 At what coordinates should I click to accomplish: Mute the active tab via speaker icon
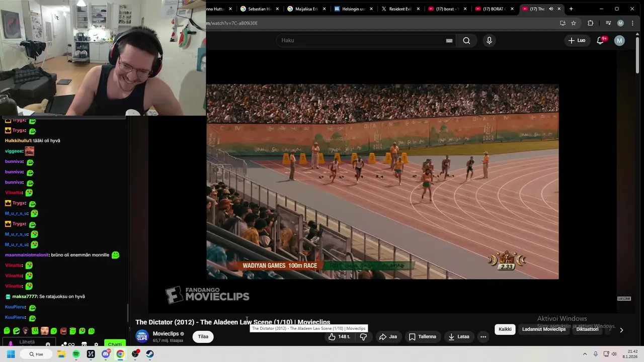click(x=551, y=9)
